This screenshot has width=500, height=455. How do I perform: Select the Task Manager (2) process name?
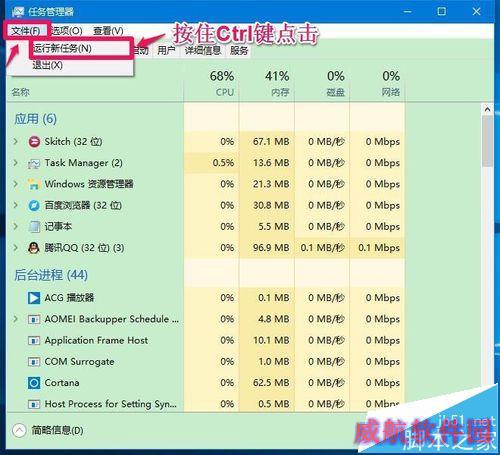tap(83, 163)
